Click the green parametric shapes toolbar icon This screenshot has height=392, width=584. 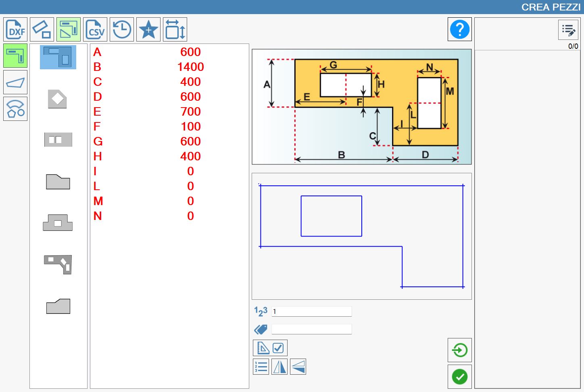pos(69,29)
